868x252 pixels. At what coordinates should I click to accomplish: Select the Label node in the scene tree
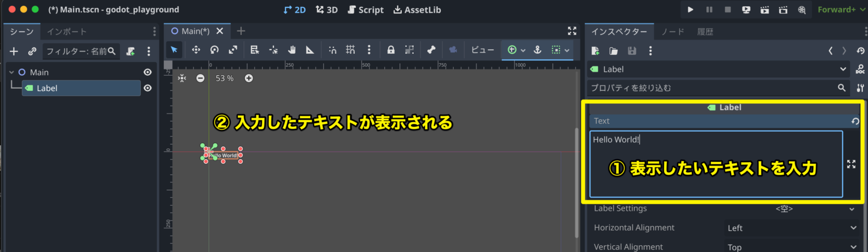tap(81, 88)
